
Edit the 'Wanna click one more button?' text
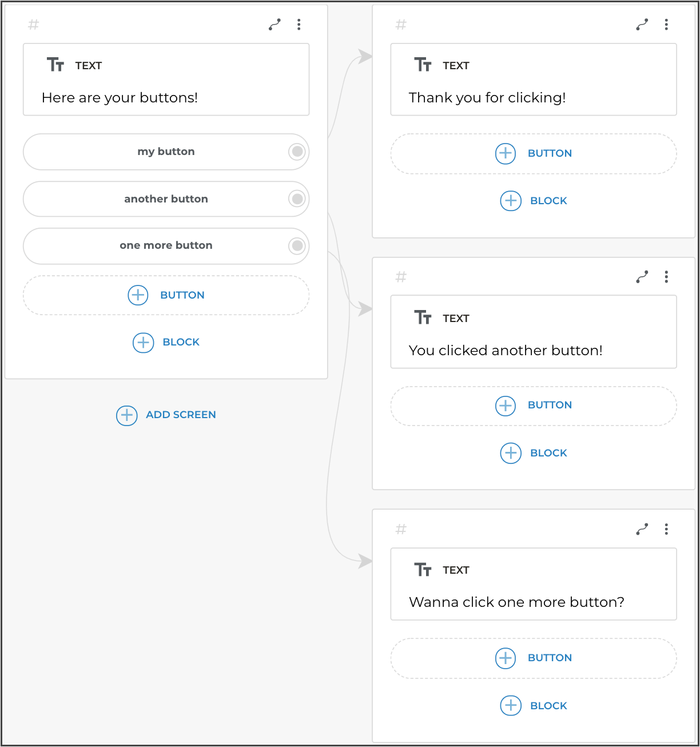pos(516,602)
